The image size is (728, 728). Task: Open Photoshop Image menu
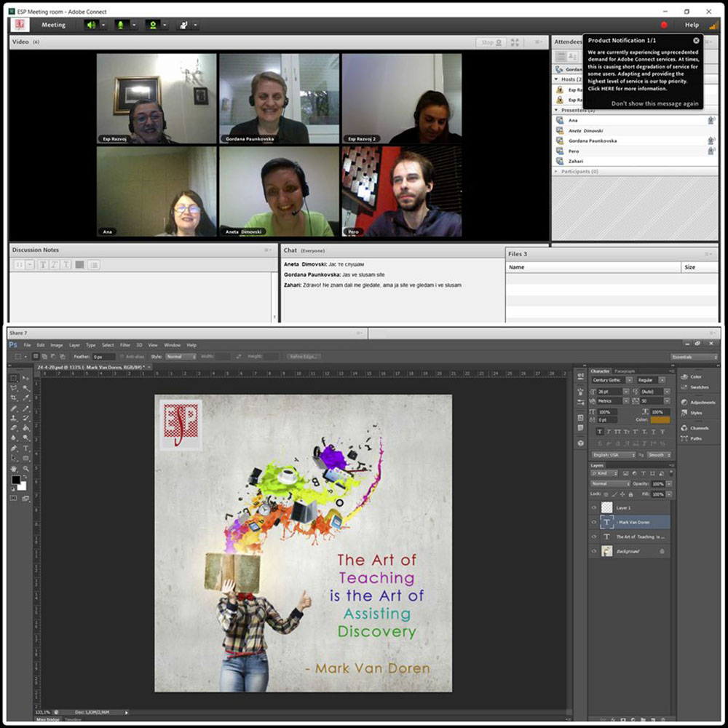click(57, 345)
